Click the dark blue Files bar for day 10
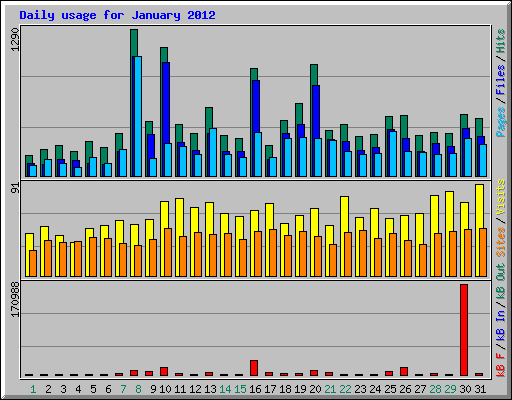The image size is (512, 400). point(166,103)
